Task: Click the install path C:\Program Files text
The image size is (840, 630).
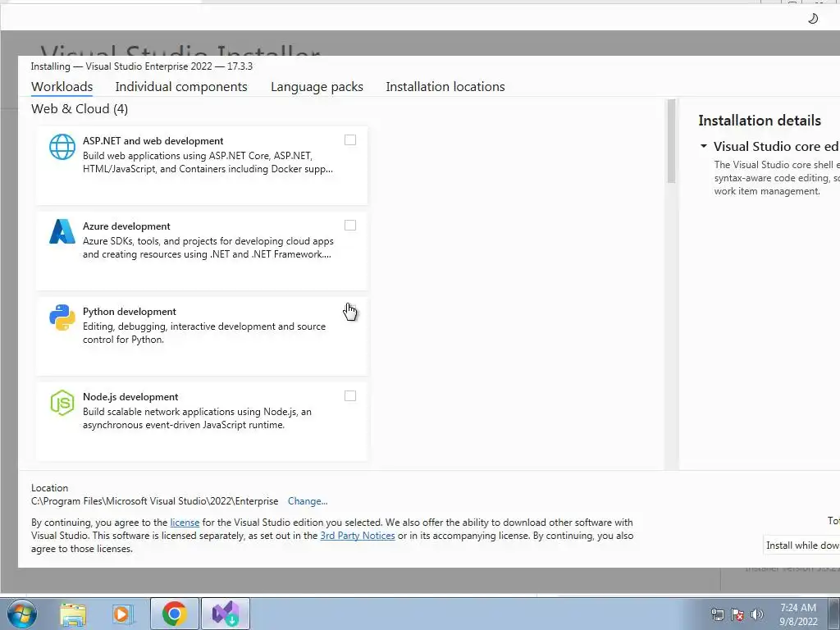Action: (x=155, y=501)
